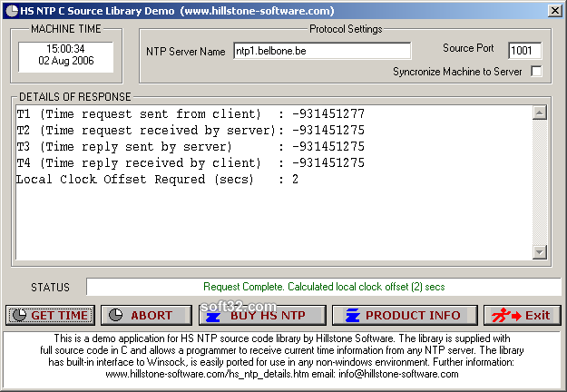Screen dimensions: 567x392
Task: Click the ABORT button
Action: [146, 316]
